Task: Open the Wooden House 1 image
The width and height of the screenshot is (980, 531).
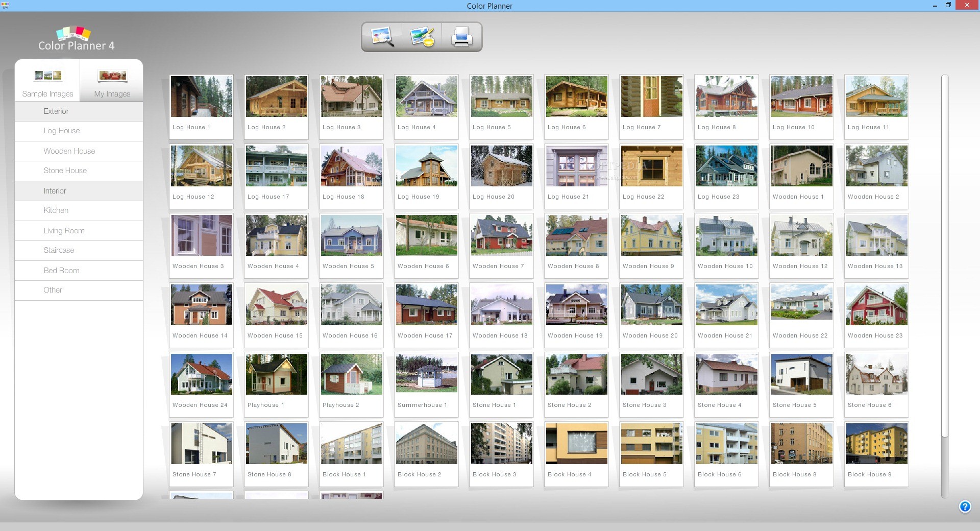Action: pyautogui.click(x=802, y=176)
